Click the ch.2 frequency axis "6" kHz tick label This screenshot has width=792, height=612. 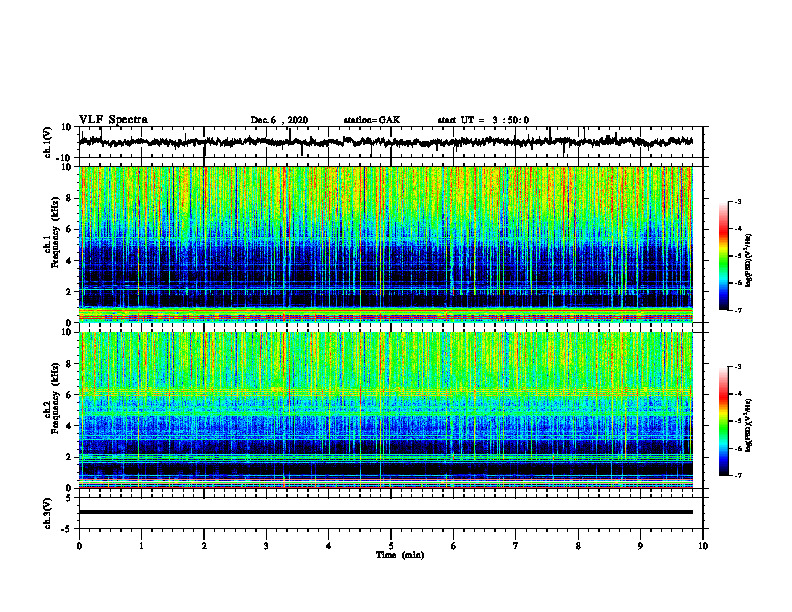(x=69, y=395)
